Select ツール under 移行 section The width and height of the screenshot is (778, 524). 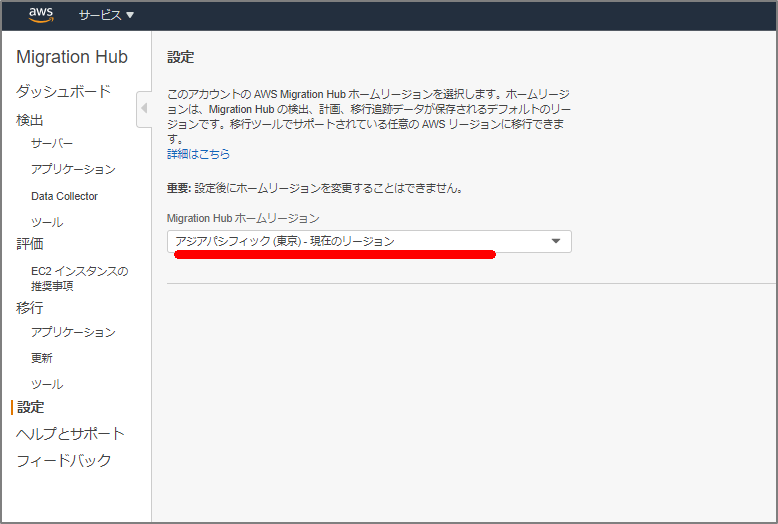[47, 384]
